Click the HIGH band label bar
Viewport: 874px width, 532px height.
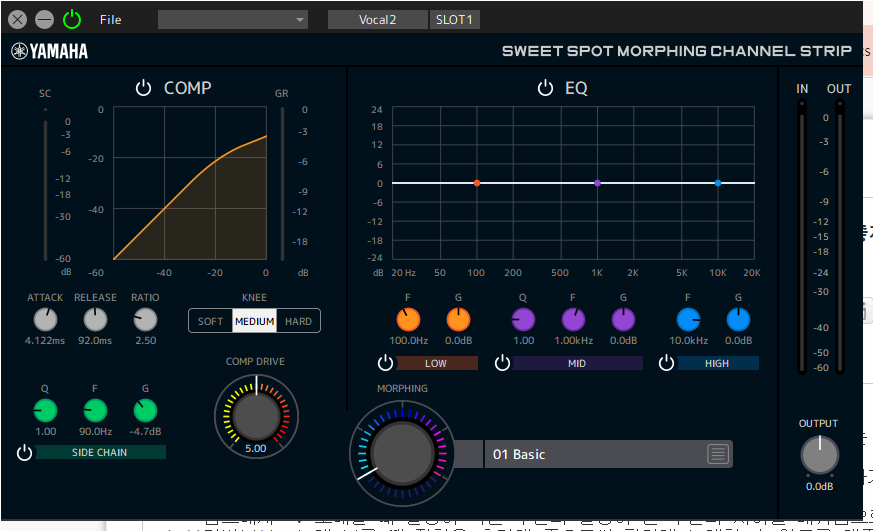717,363
